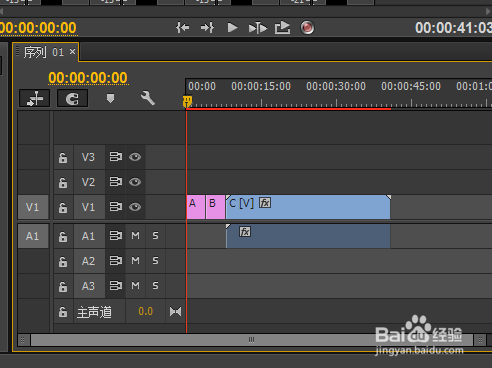Click Play In to Out button
492x368 pixels.
click(258, 28)
